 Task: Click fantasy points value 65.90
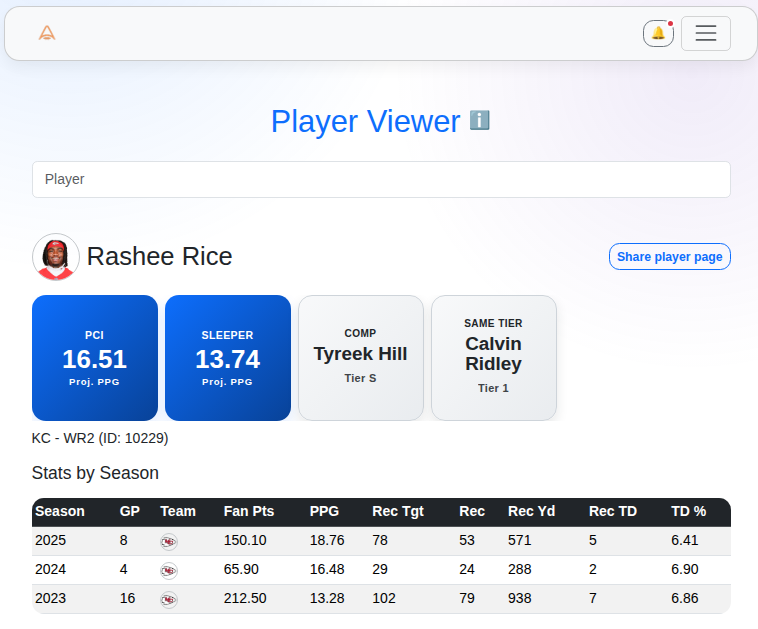(x=241, y=569)
